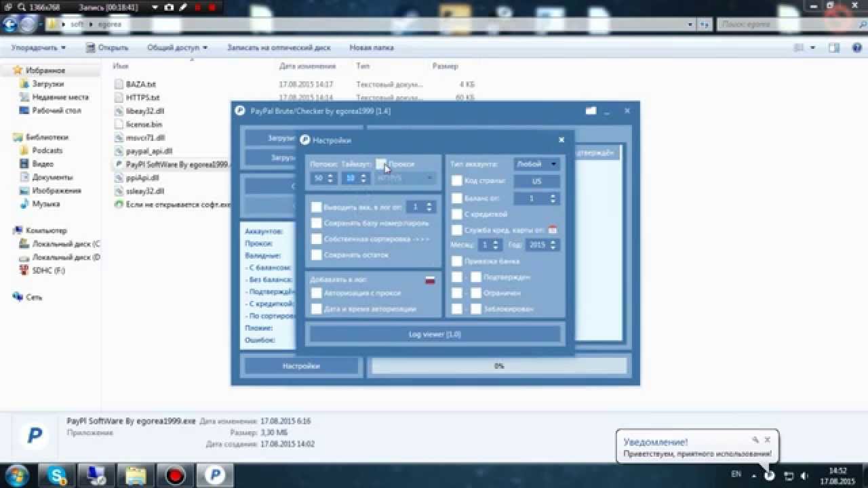868x488 pixels.
Task: Click the camera icon in the recorder bar
Action: tap(169, 7)
